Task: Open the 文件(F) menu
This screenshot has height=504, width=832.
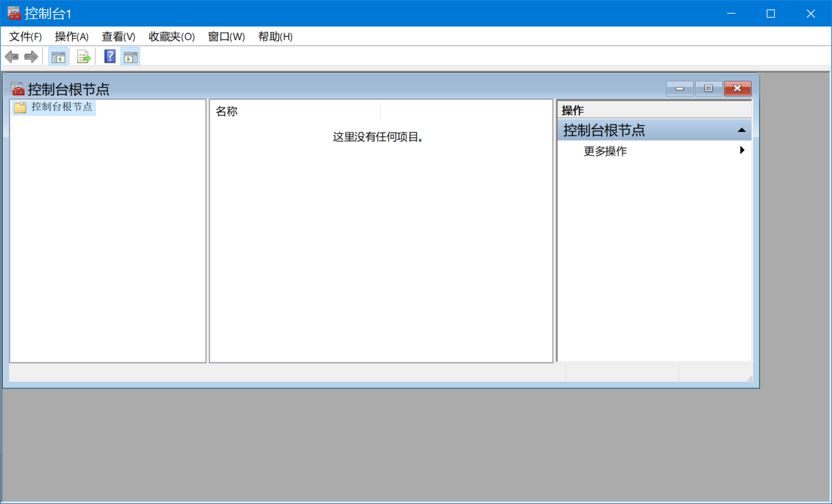Action: click(25, 37)
